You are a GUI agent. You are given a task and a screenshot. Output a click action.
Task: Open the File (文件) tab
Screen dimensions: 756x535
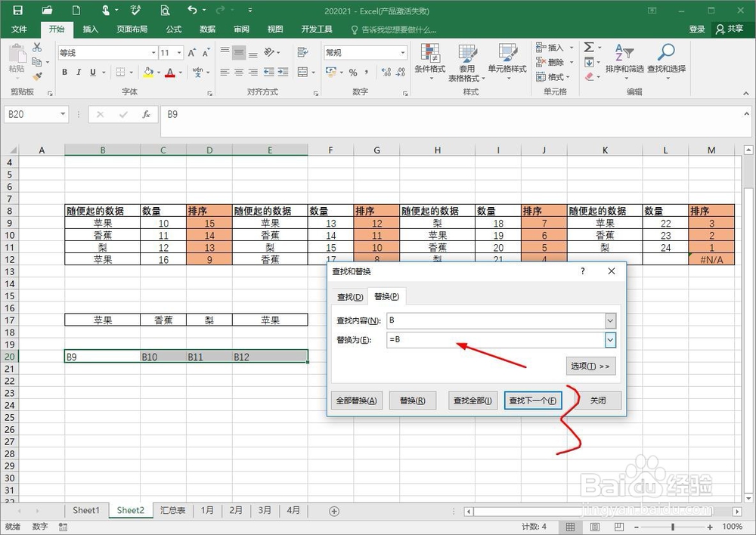(x=20, y=29)
